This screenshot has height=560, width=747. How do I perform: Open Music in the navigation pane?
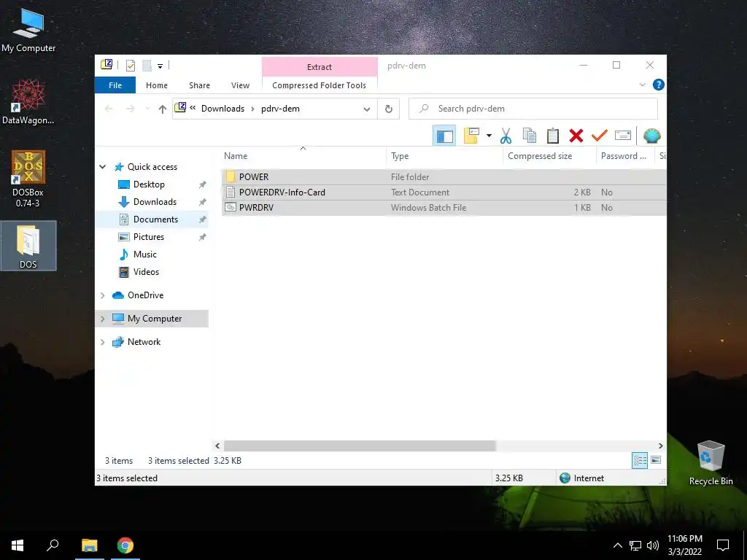[x=145, y=254]
